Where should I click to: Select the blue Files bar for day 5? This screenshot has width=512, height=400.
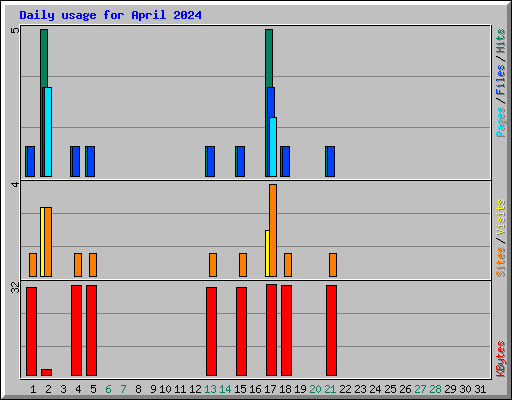click(91, 161)
